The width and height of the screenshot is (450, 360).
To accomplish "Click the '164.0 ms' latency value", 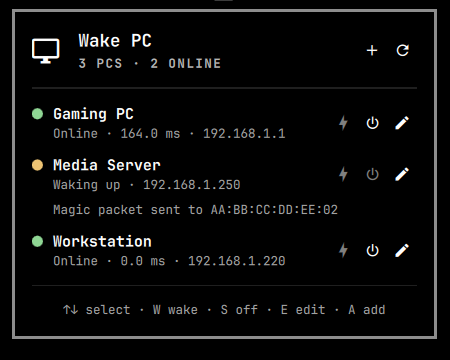I will click(x=150, y=134).
